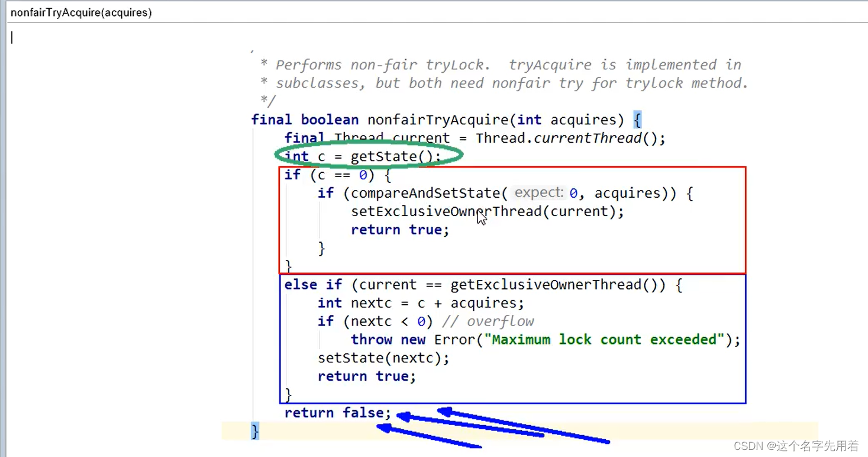
Task: Click the comment line 'Performs non-fair tryLock'
Action: [x=501, y=65]
